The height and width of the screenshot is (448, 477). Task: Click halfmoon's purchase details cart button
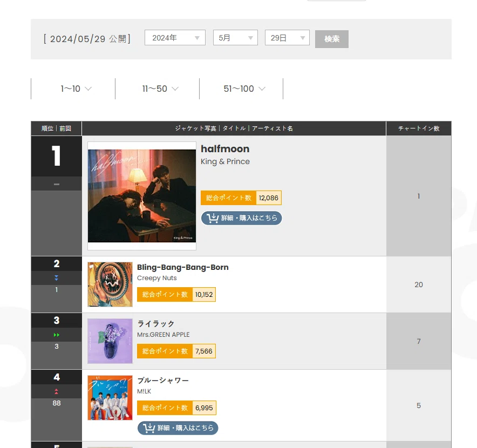[242, 218]
